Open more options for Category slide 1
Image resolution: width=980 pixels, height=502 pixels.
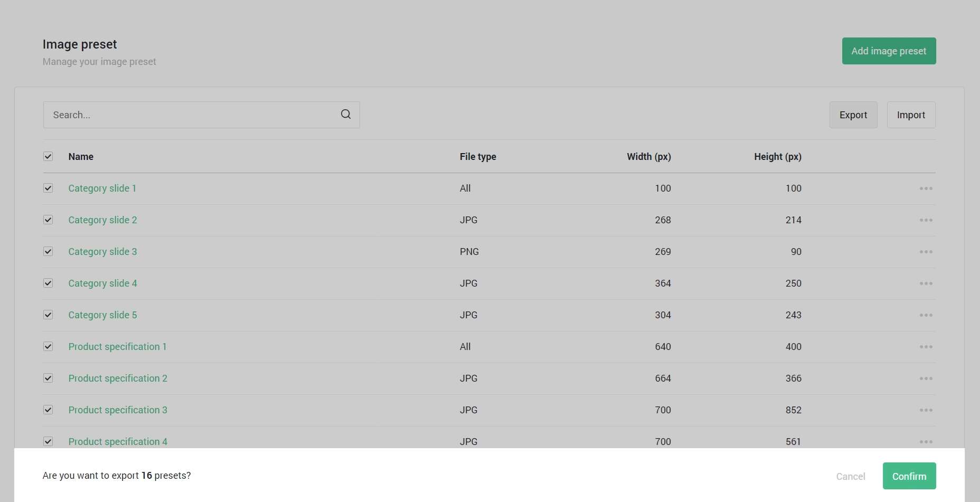(926, 188)
